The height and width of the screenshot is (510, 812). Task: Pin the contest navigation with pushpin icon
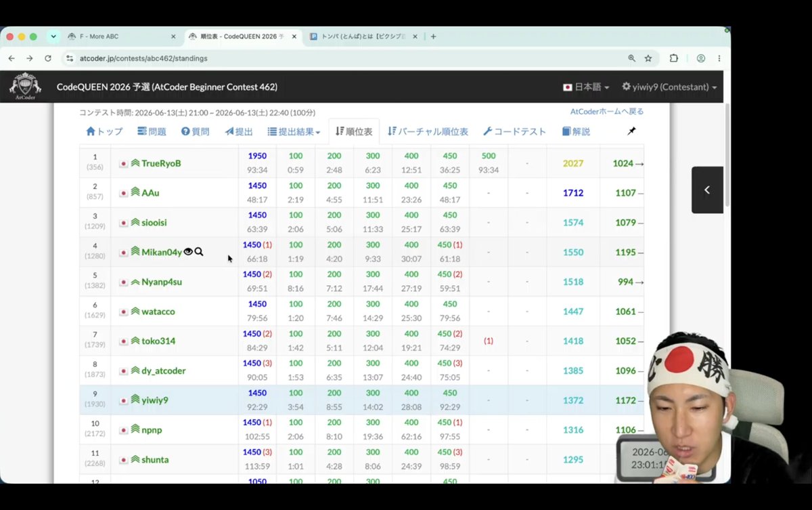631,131
